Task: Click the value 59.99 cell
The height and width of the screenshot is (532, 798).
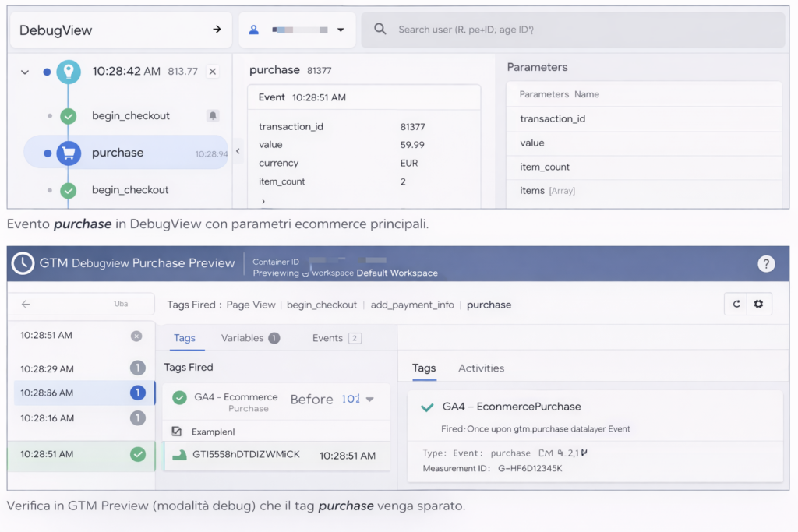Action: [412, 145]
